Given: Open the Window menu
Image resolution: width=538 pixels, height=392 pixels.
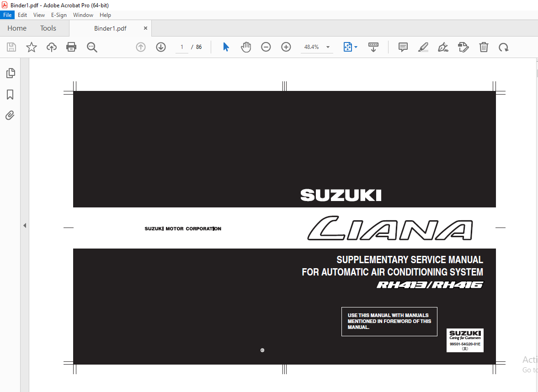Looking at the screenshot, I should pos(83,15).
